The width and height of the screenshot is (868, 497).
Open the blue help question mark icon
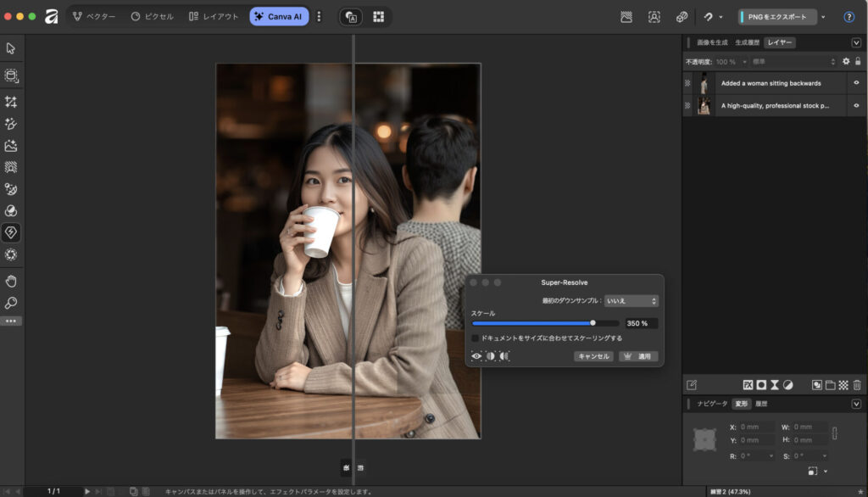tap(849, 17)
